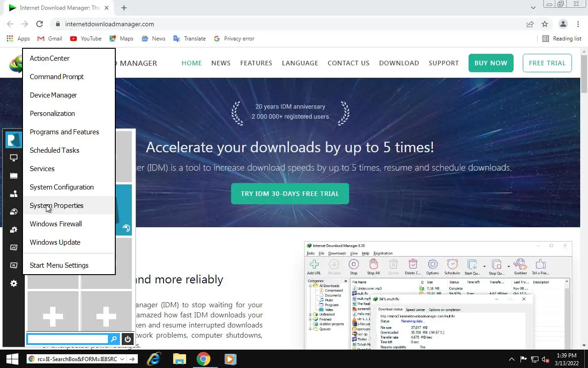Choose Personalization in the menu

click(69, 114)
